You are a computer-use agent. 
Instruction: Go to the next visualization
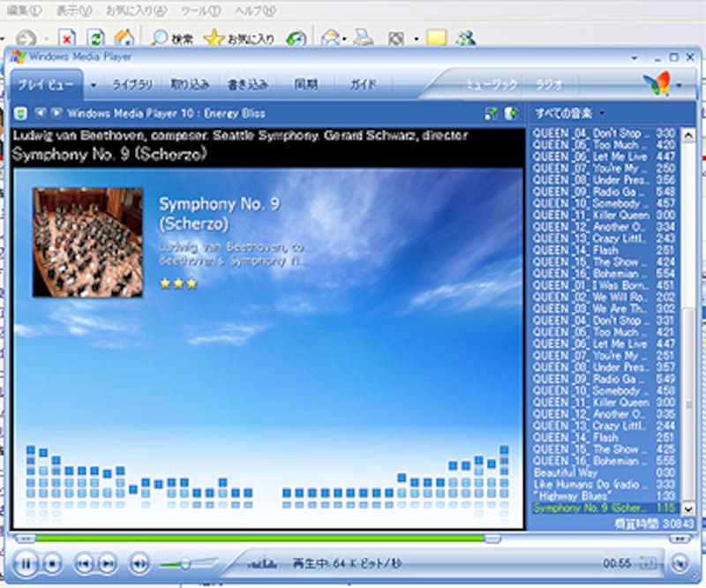click(x=56, y=113)
